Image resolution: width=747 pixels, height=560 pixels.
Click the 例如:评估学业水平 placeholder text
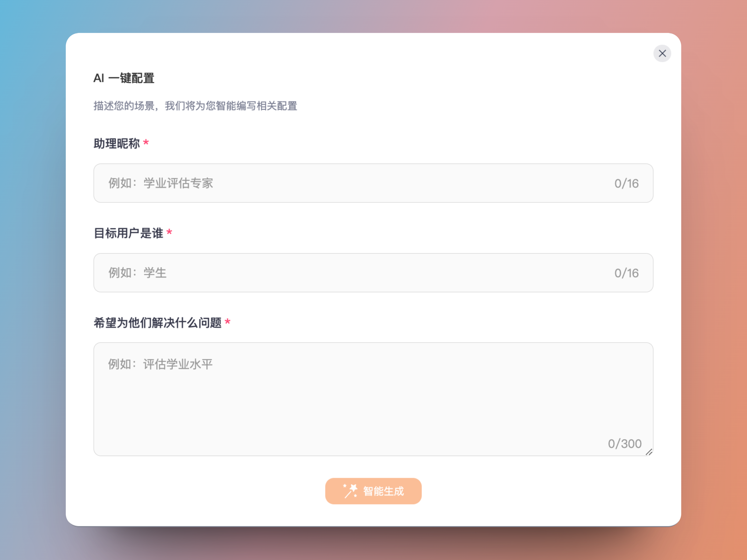pos(160,364)
